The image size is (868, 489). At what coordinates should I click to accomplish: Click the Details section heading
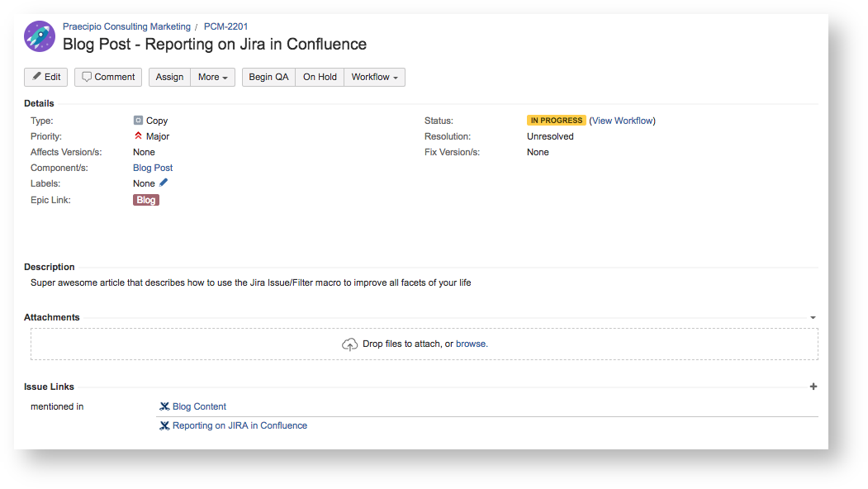tap(39, 103)
